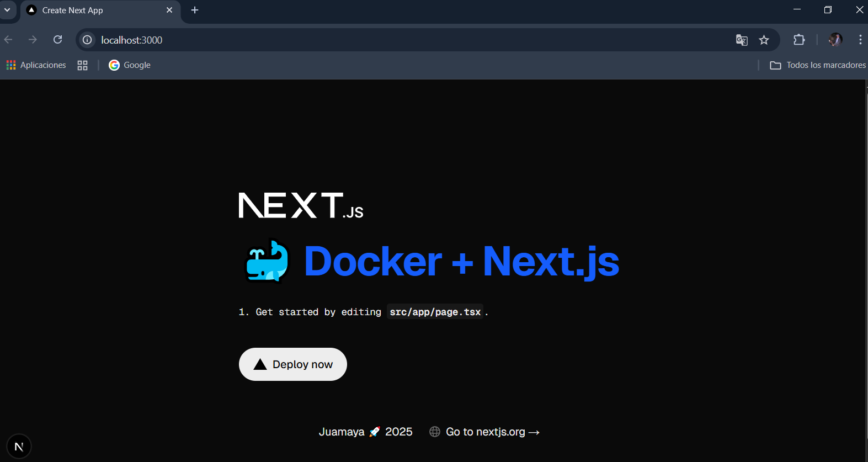Image resolution: width=868 pixels, height=462 pixels.
Task: Select the Create Next App tab
Action: tap(100, 10)
